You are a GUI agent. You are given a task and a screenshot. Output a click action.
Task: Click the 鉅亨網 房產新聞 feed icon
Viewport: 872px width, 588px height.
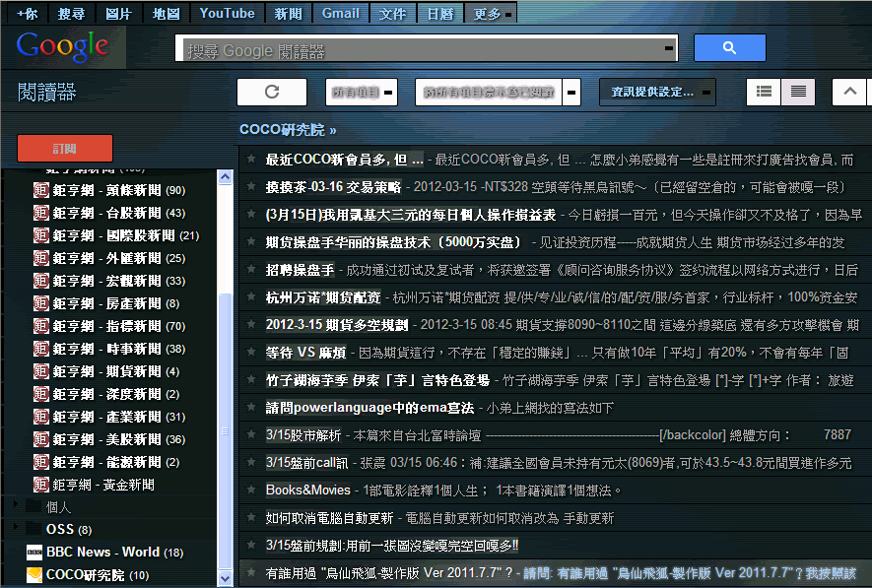[41, 303]
